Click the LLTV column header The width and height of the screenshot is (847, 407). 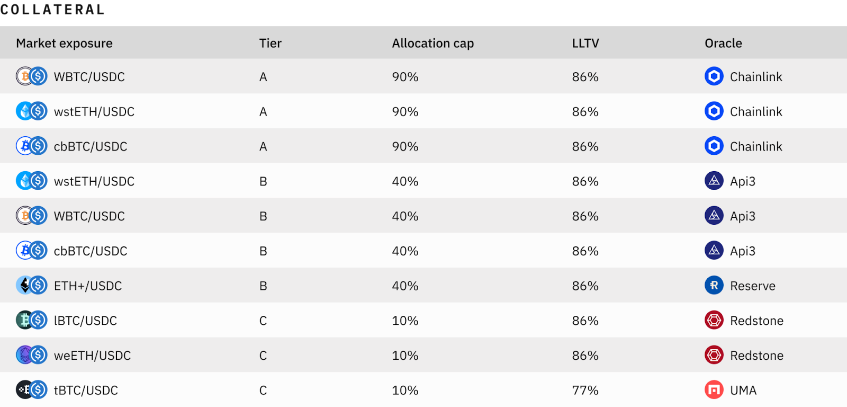click(585, 43)
